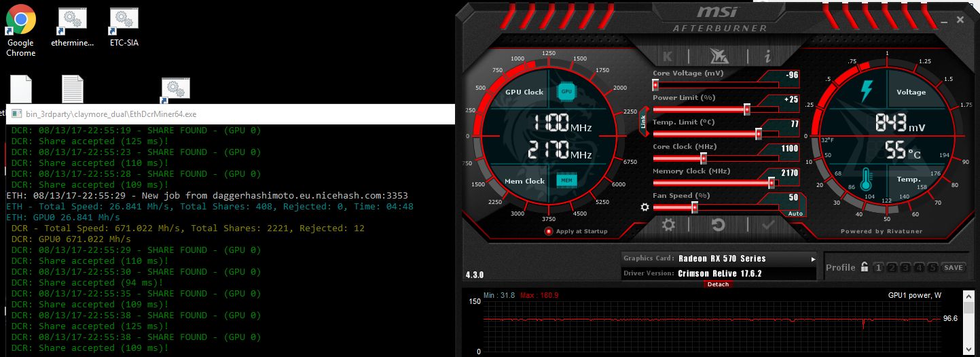The width and height of the screenshot is (980, 357).
Task: Load profile slot 3
Action: [x=905, y=268]
